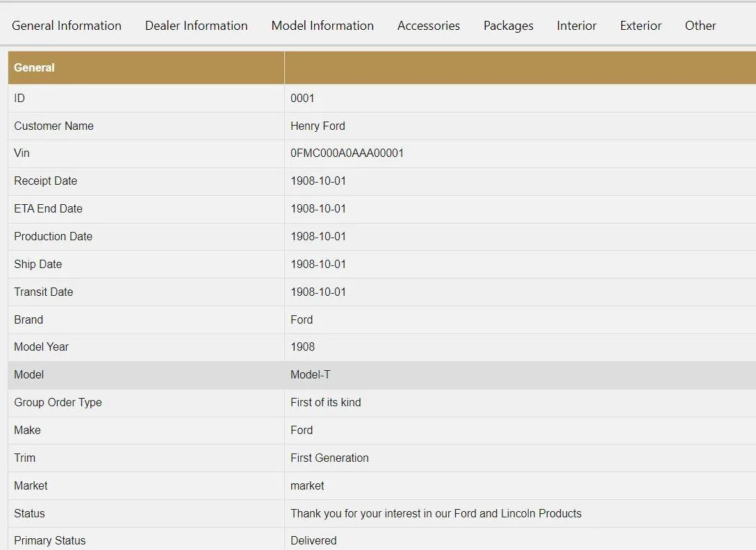Screen dimensions: 756x550
Task: Switch to the Interior tab
Action: 577,26
